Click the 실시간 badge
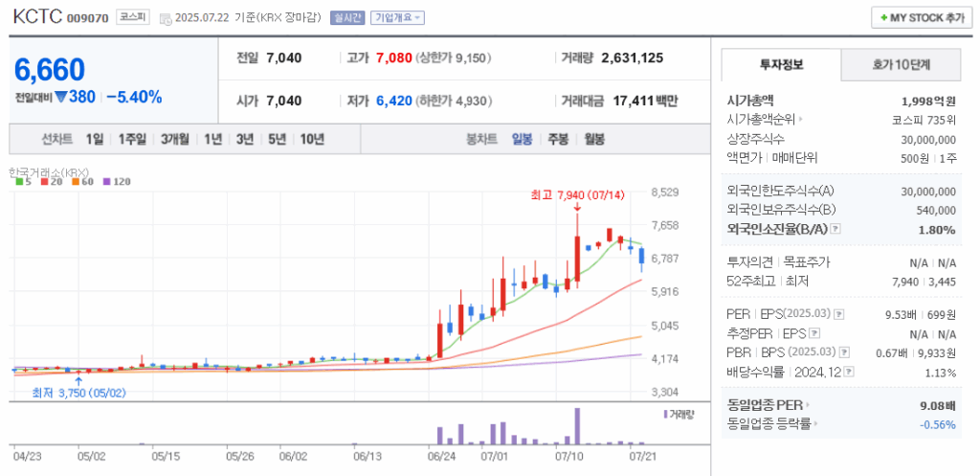 point(347,17)
